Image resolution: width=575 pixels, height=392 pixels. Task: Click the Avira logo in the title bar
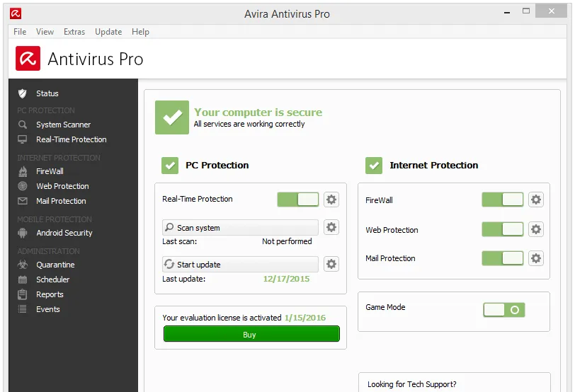pyautogui.click(x=16, y=13)
